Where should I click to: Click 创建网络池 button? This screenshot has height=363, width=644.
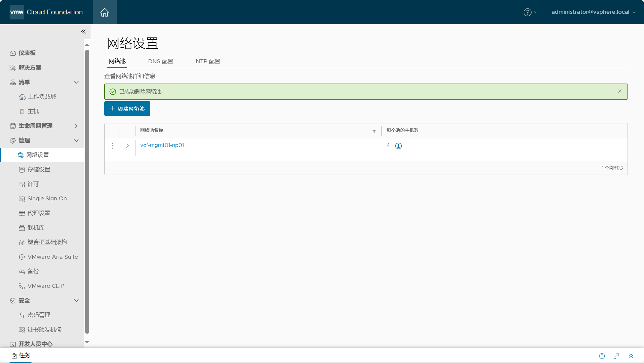pos(127,108)
